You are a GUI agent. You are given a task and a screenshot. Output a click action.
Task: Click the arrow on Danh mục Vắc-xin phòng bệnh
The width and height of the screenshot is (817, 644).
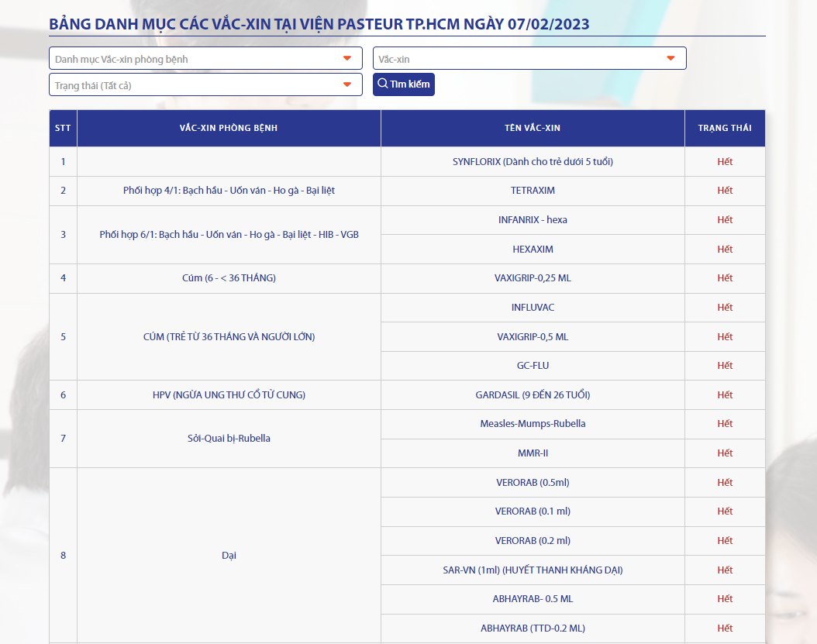[x=346, y=57]
